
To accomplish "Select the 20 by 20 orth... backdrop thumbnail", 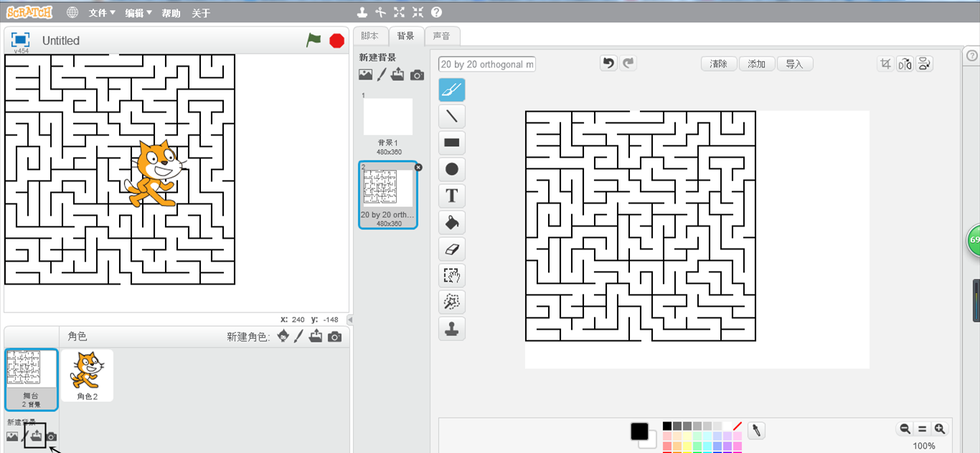I will 388,194.
